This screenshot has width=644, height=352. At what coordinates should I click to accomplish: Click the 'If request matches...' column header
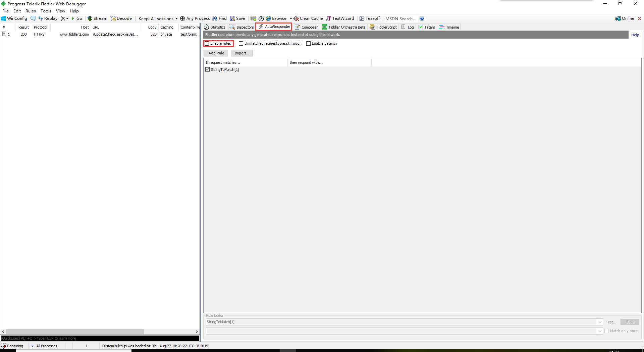coord(245,62)
